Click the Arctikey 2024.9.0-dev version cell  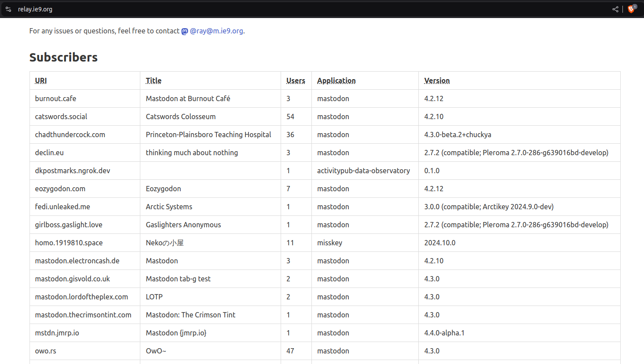[520, 207]
